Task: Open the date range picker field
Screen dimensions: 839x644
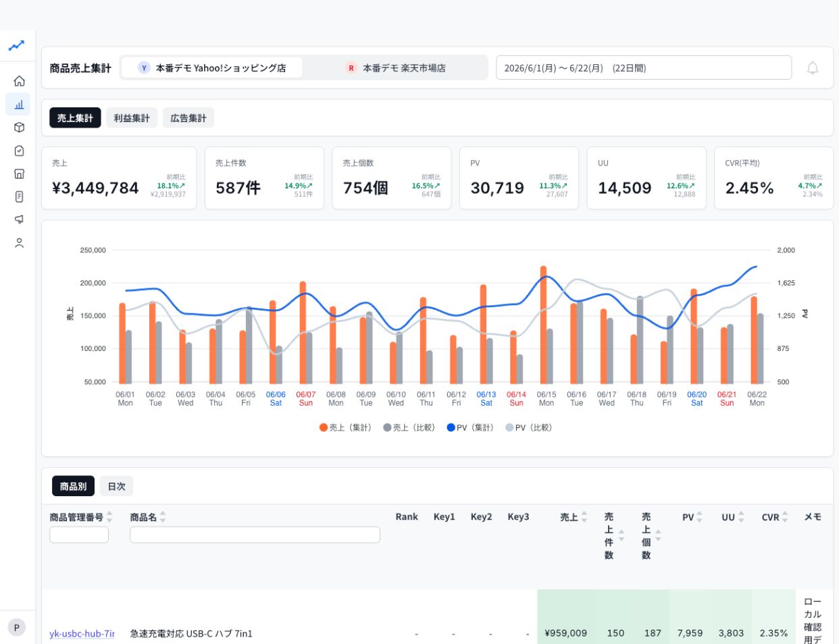Action: (x=644, y=68)
